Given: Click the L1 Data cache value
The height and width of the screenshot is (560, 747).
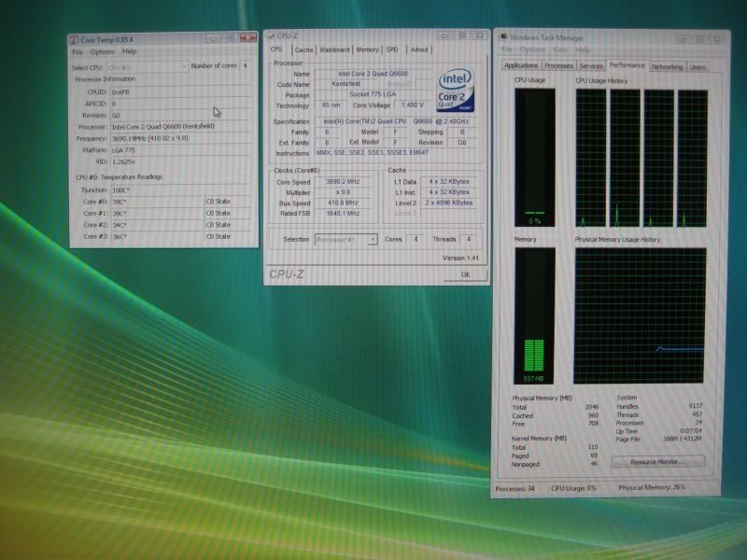Looking at the screenshot, I should pyautogui.click(x=449, y=181).
